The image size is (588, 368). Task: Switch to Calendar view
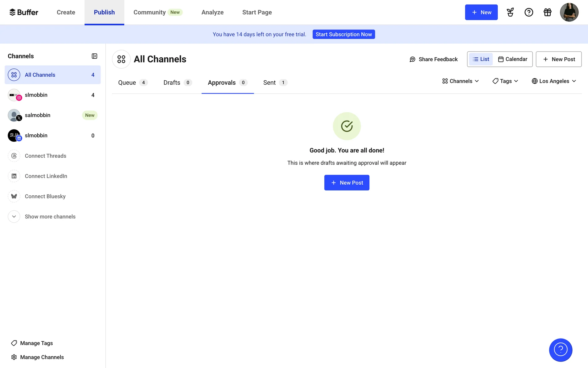513,59
